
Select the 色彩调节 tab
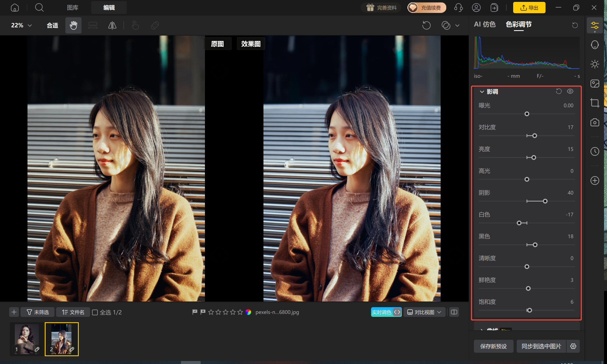pyautogui.click(x=519, y=24)
